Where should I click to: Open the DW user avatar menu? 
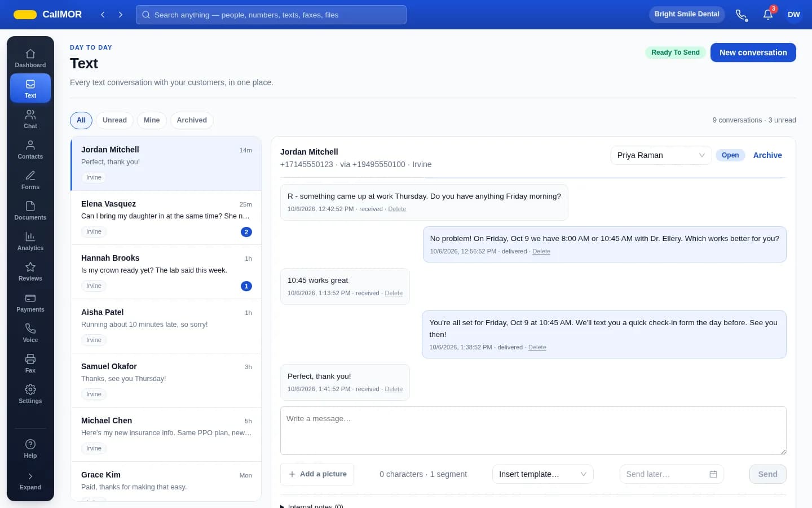[x=794, y=15]
